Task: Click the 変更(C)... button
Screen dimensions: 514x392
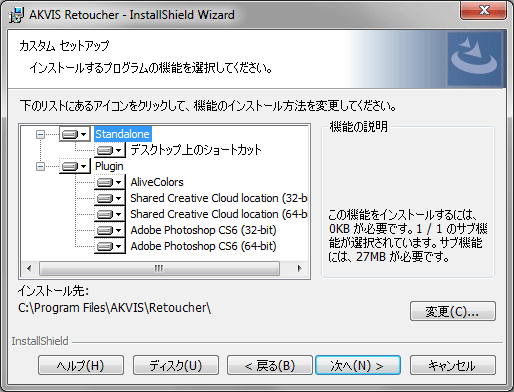Action: click(x=453, y=311)
